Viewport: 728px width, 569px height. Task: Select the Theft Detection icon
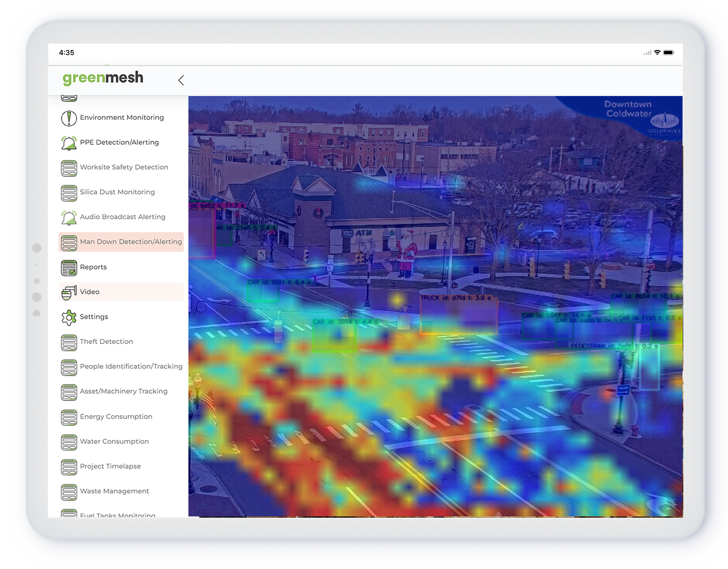click(x=69, y=342)
